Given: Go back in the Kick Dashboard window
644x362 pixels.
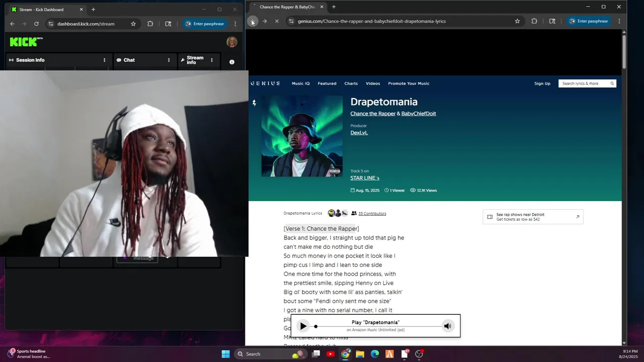Looking at the screenshot, I should pyautogui.click(x=12, y=24).
